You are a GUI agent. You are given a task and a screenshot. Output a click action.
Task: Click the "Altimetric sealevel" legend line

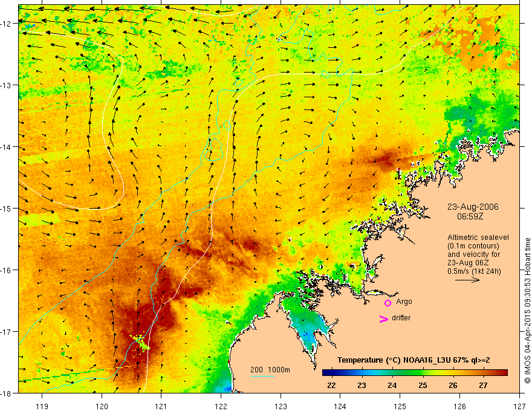[x=478, y=238]
